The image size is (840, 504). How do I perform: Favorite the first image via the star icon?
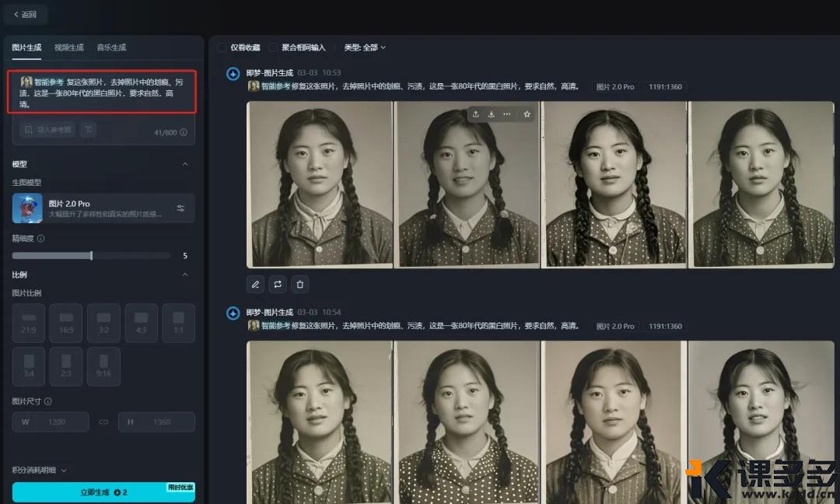527,114
